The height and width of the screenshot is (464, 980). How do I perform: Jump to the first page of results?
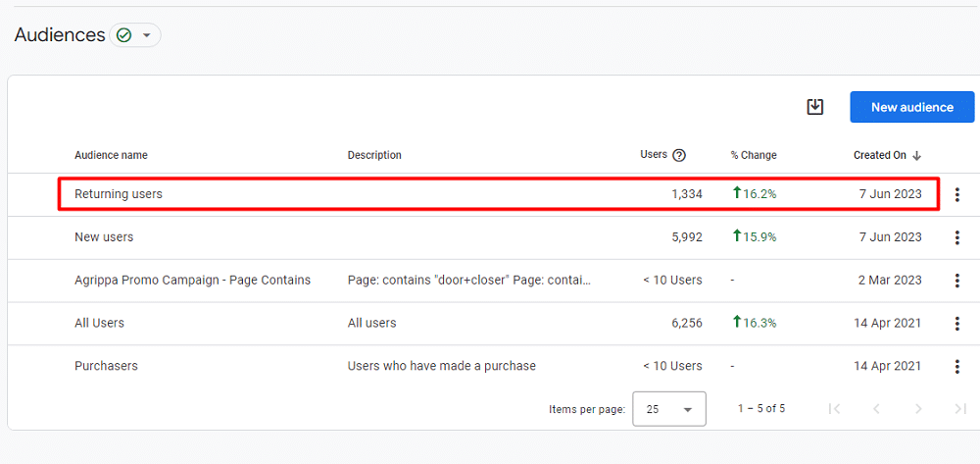tap(834, 409)
